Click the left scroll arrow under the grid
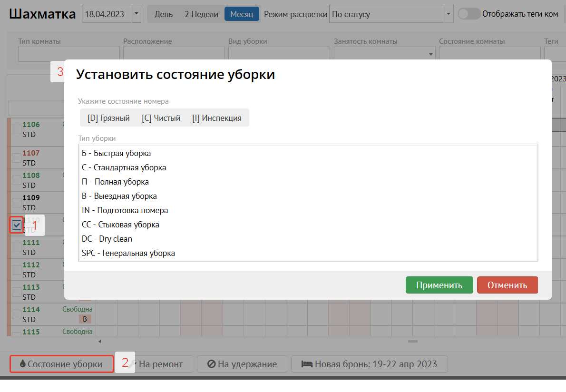Image resolution: width=566 pixels, height=392 pixels. point(100,341)
